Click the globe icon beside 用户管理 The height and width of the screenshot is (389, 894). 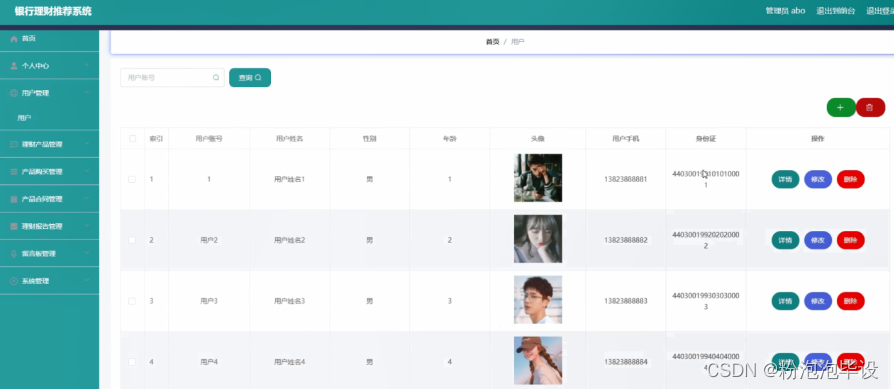14,94
